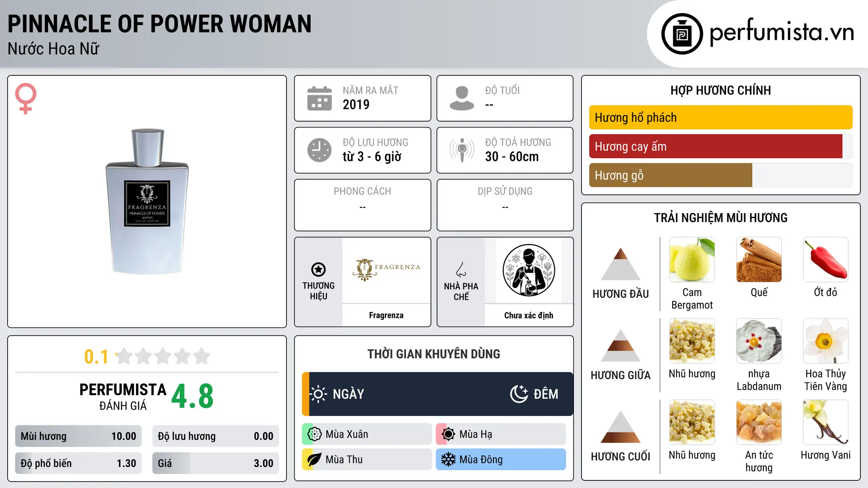The height and width of the screenshot is (488, 868).
Task: Click the person icon beside Độ tuổi
Action: pyautogui.click(x=462, y=98)
